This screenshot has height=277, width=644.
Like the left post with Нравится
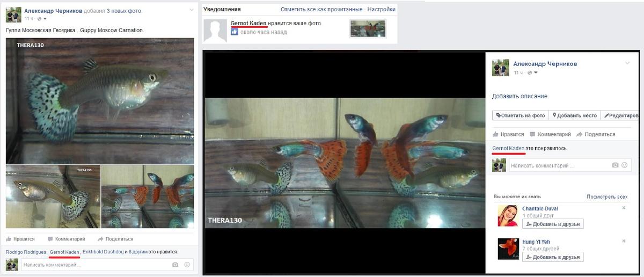(20, 239)
